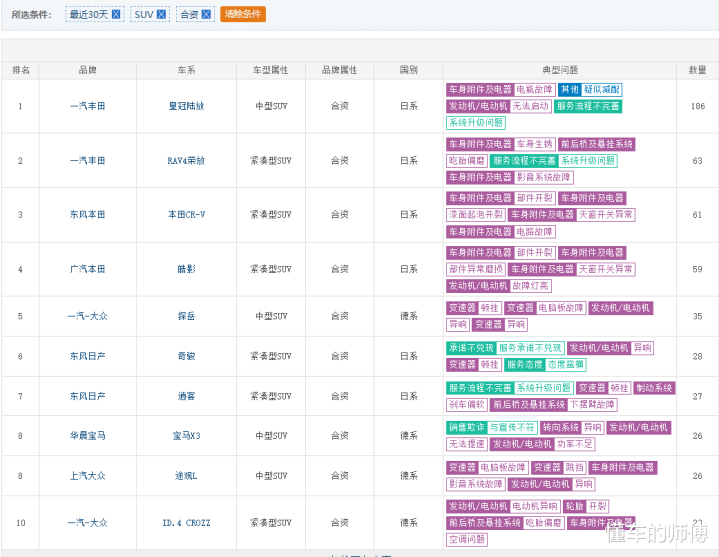Open the 一汽丰田 brand link in row 1
719x557 pixels.
point(88,106)
